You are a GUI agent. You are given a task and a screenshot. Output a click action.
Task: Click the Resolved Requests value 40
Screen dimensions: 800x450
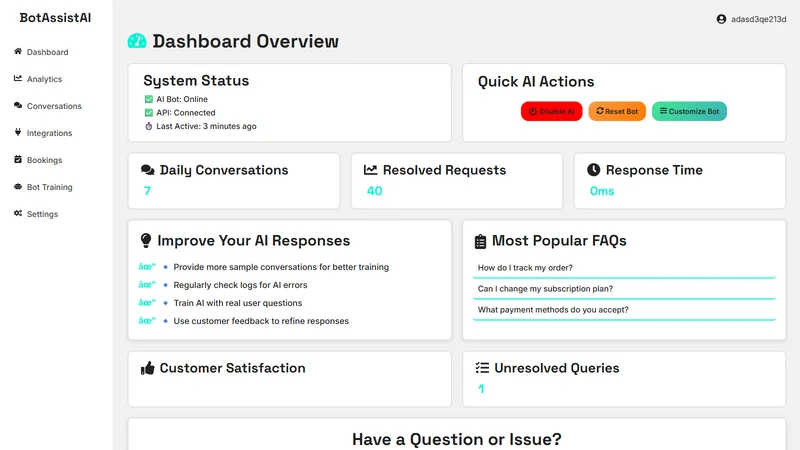(374, 191)
